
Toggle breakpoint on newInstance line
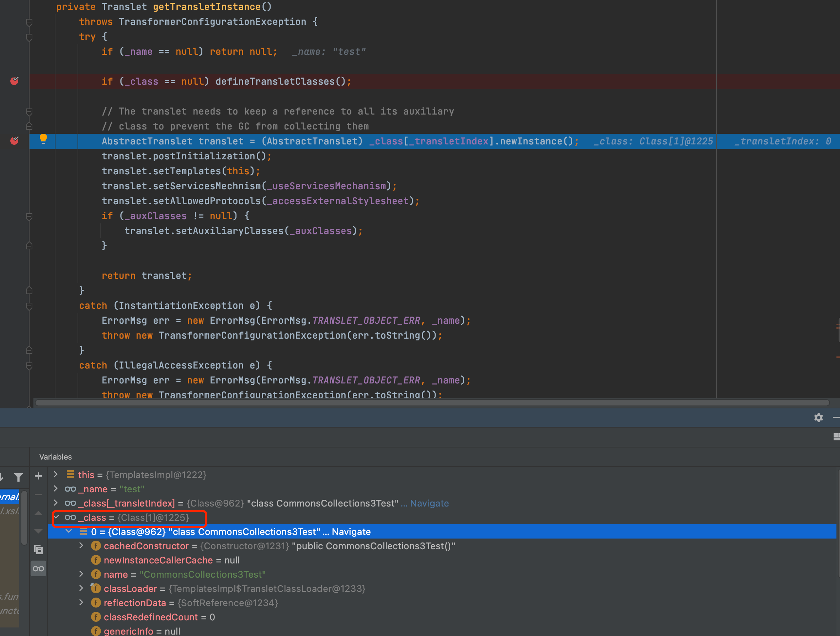(x=15, y=141)
